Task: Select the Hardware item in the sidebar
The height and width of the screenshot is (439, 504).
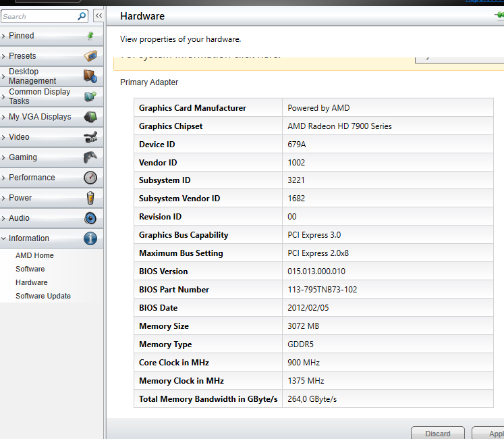Action: (x=32, y=282)
